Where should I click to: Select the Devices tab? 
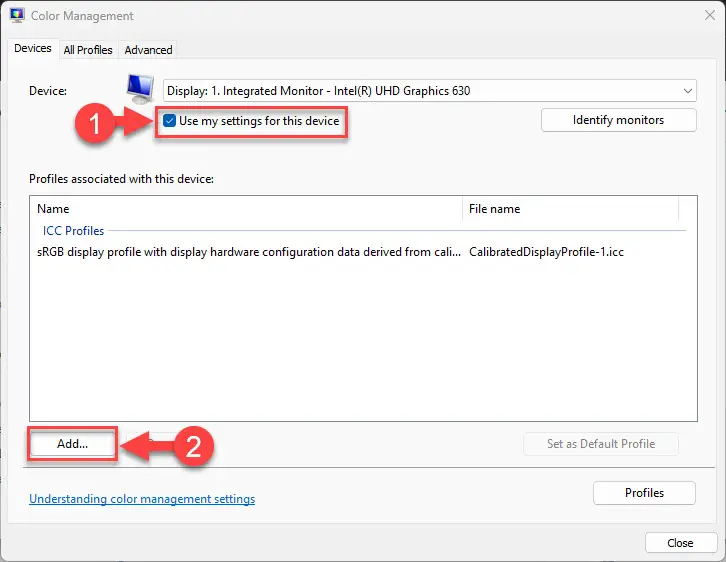tap(32, 48)
